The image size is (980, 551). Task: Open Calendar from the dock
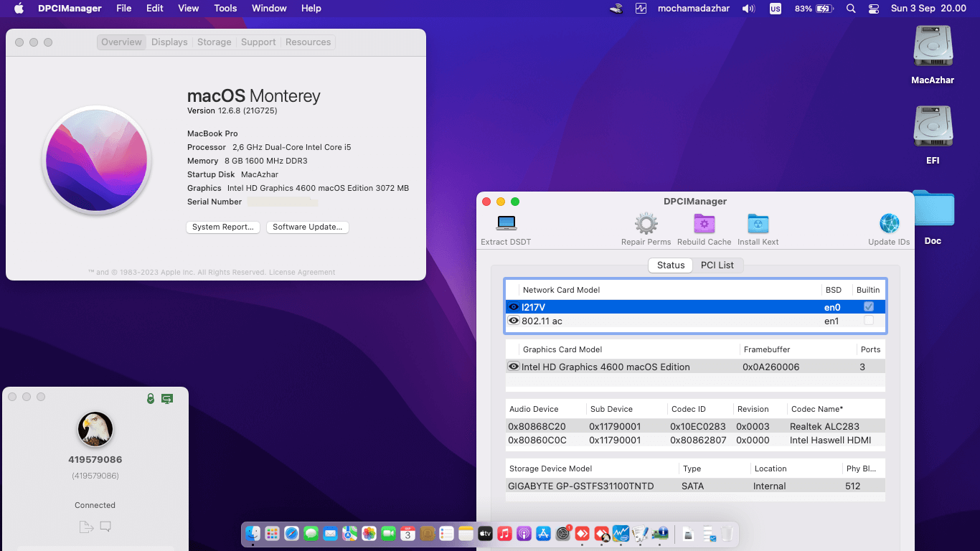407,533
